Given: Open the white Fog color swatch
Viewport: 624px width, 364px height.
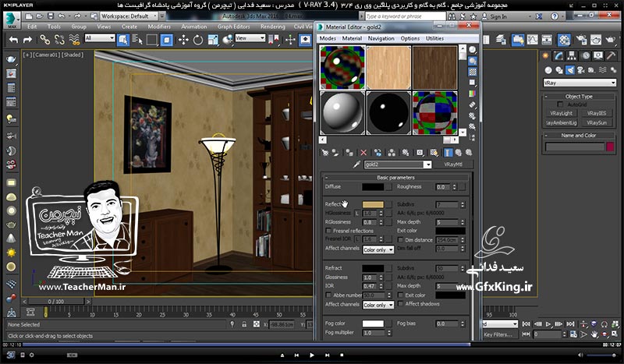Looking at the screenshot, I should [373, 323].
